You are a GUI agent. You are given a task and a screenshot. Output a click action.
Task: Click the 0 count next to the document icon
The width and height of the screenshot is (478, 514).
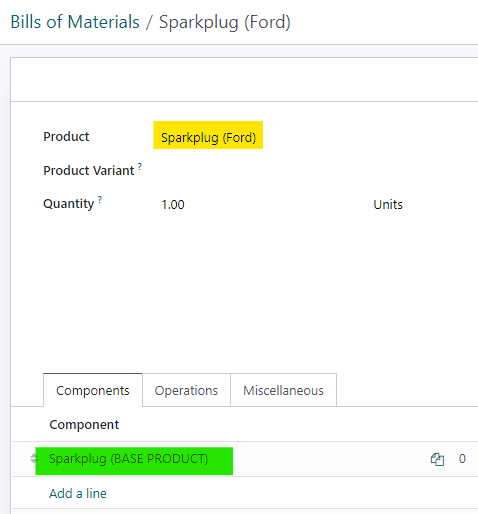click(x=462, y=459)
